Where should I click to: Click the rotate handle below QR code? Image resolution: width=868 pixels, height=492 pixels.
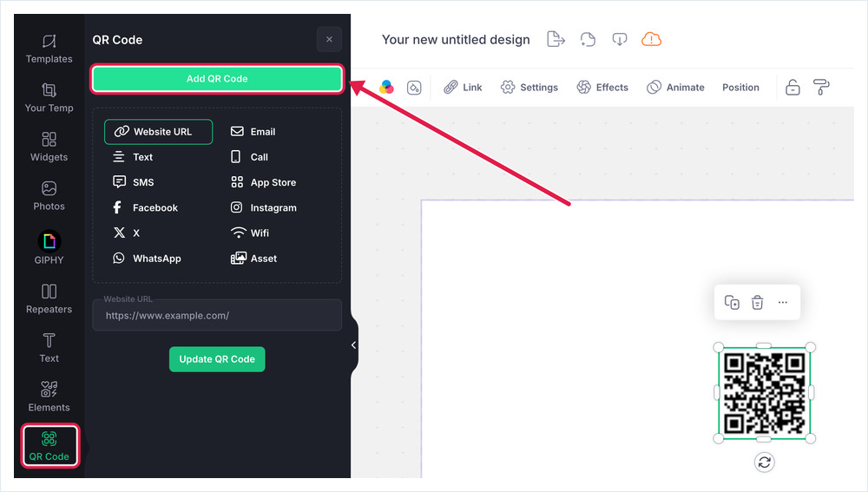tap(765, 462)
